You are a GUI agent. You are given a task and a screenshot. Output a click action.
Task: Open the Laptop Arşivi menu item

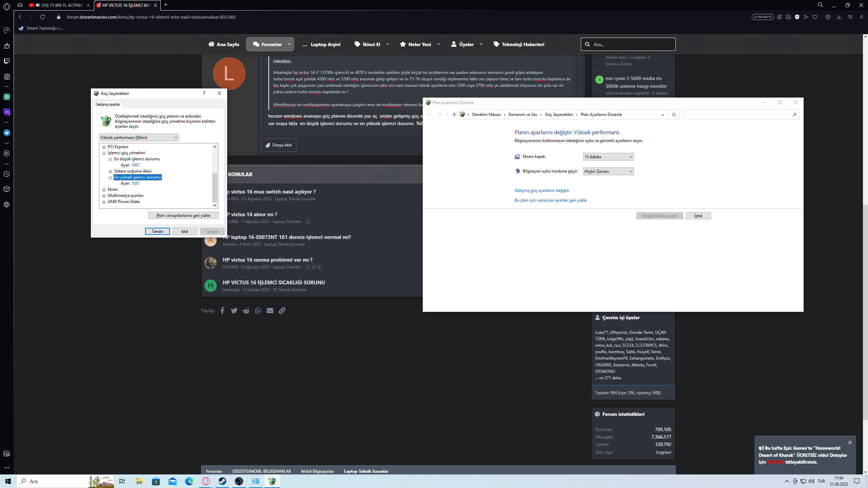(x=321, y=44)
